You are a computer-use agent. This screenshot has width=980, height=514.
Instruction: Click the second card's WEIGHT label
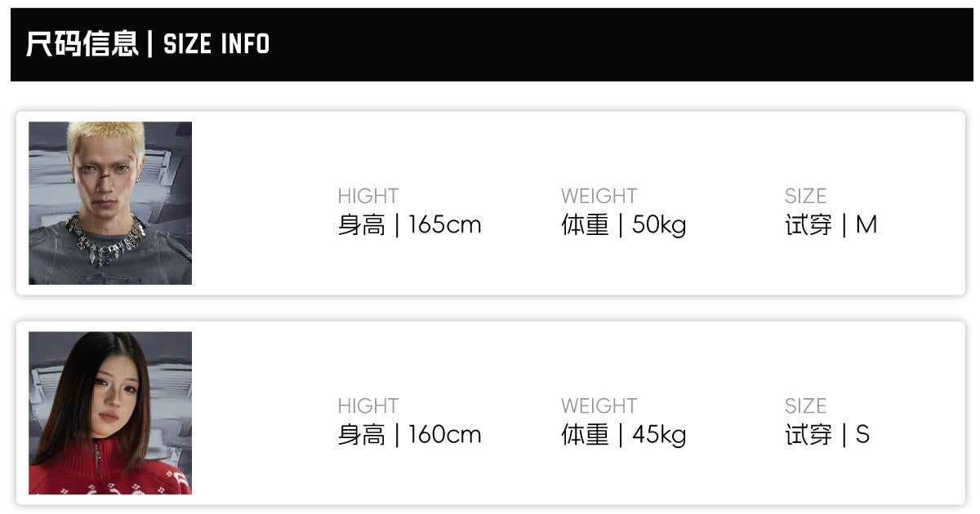point(599,405)
